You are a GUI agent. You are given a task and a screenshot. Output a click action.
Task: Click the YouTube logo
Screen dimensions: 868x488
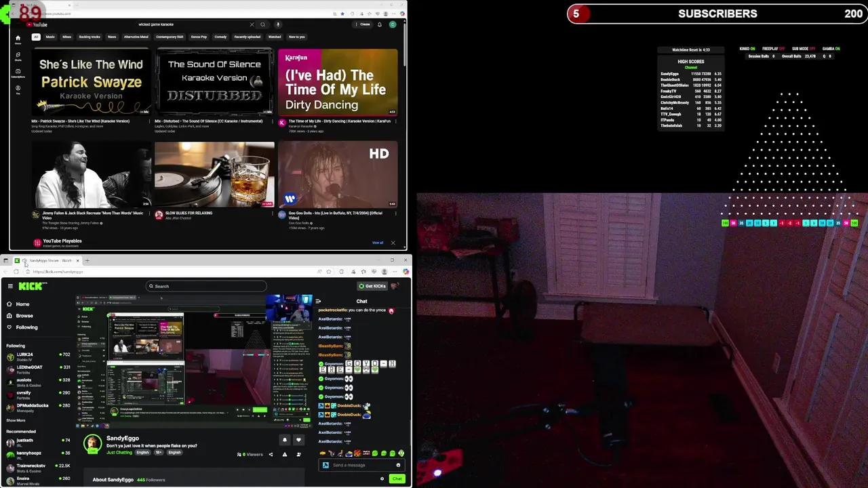37,24
